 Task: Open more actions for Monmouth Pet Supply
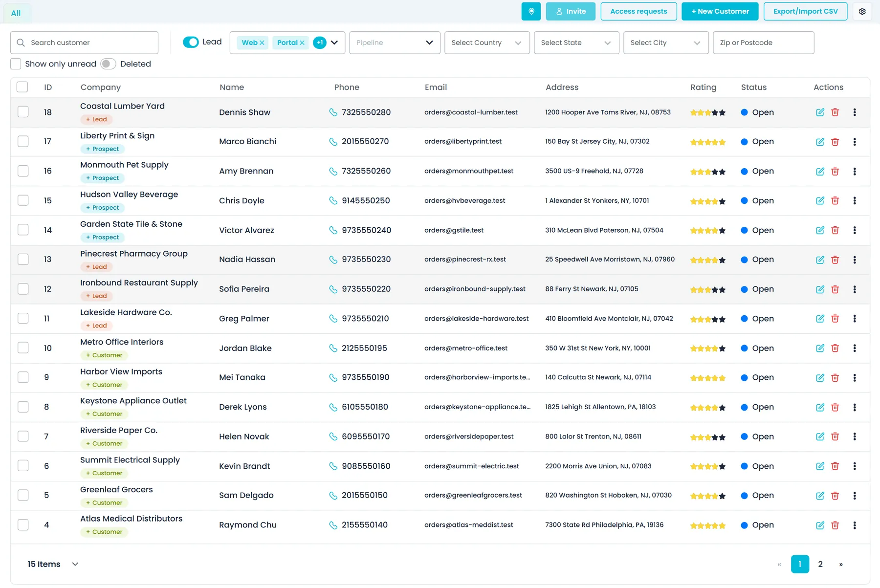pyautogui.click(x=855, y=172)
